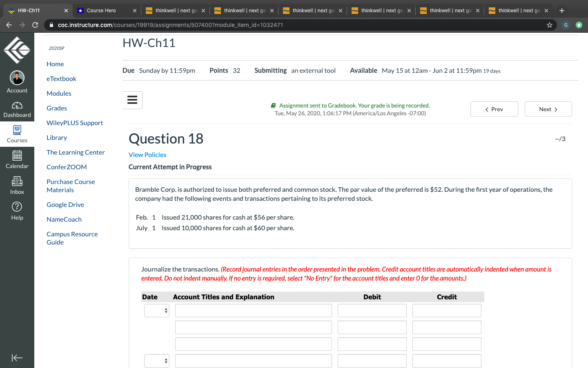The width and height of the screenshot is (588, 368).
Task: Open the second Date dropdown selector
Action: [156, 360]
